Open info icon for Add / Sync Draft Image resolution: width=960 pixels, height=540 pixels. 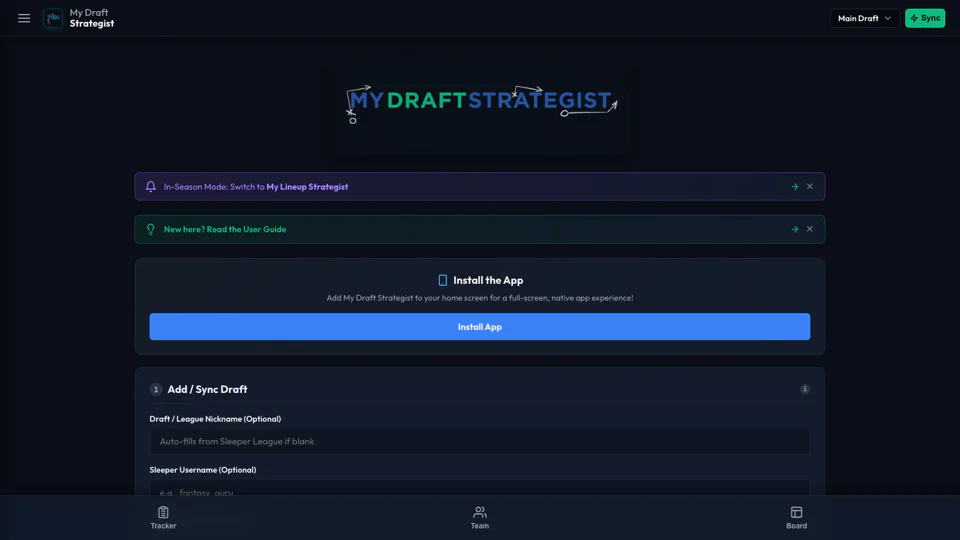(x=804, y=389)
